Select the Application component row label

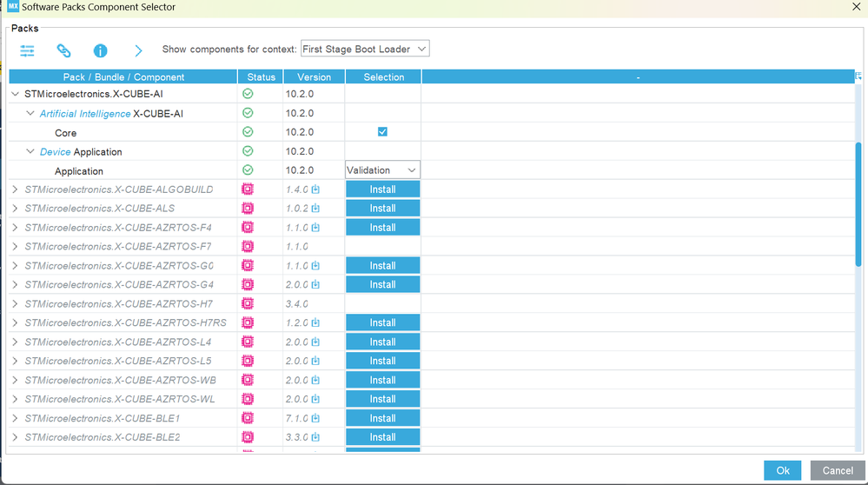coord(78,171)
